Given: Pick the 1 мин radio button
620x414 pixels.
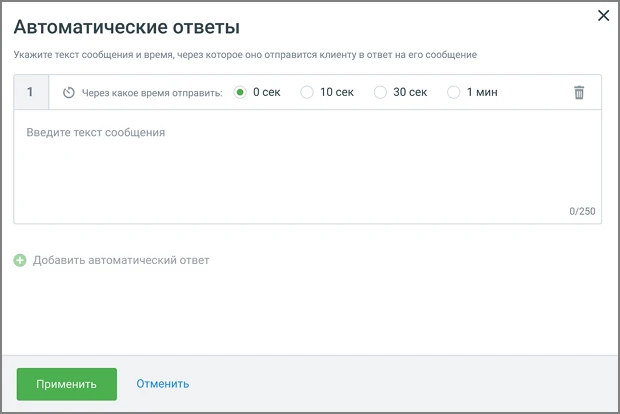Looking at the screenshot, I should [x=454, y=92].
